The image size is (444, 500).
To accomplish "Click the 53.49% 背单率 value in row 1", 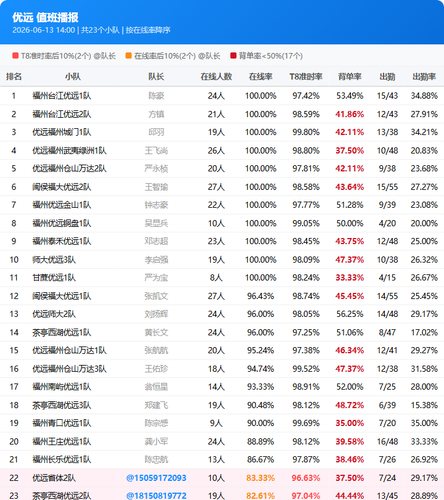I will pos(350,96).
